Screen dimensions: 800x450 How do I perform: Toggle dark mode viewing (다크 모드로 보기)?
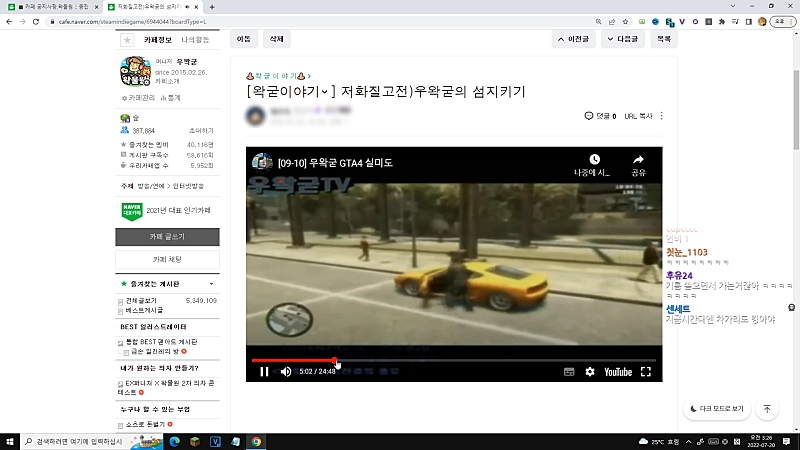[718, 409]
